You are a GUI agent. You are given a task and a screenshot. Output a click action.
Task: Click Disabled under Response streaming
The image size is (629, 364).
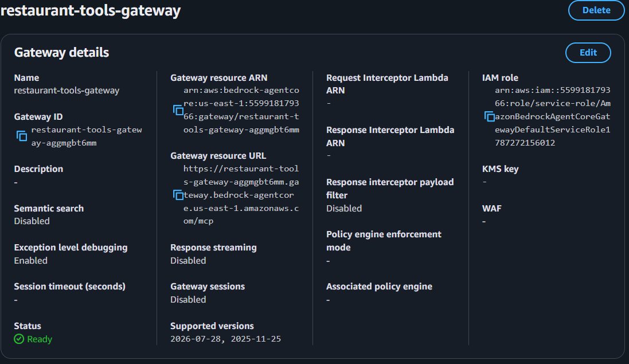point(188,261)
